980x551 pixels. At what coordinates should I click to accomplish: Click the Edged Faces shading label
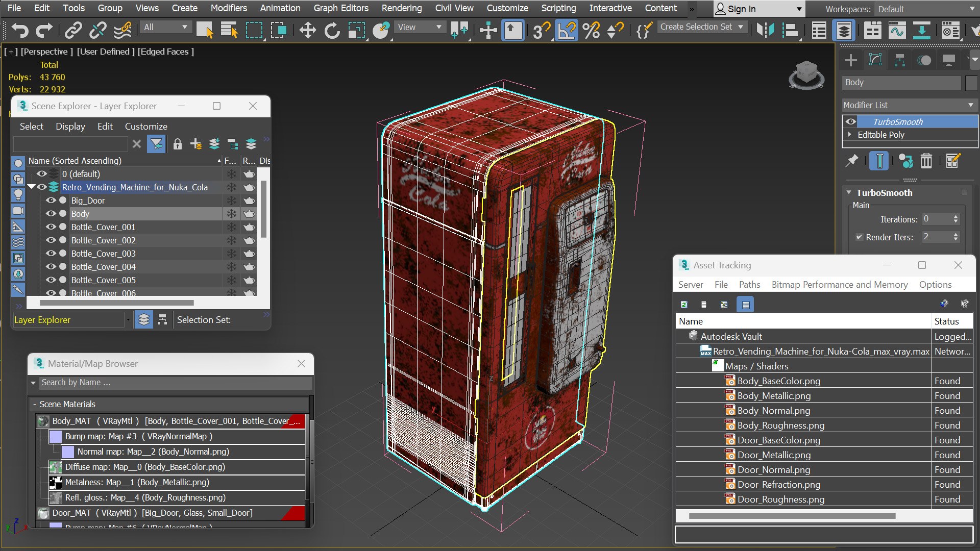click(x=165, y=52)
